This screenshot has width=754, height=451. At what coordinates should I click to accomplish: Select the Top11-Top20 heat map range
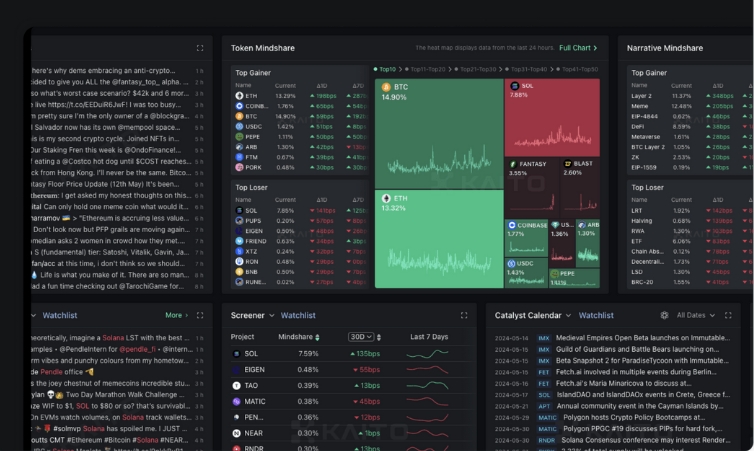click(425, 69)
